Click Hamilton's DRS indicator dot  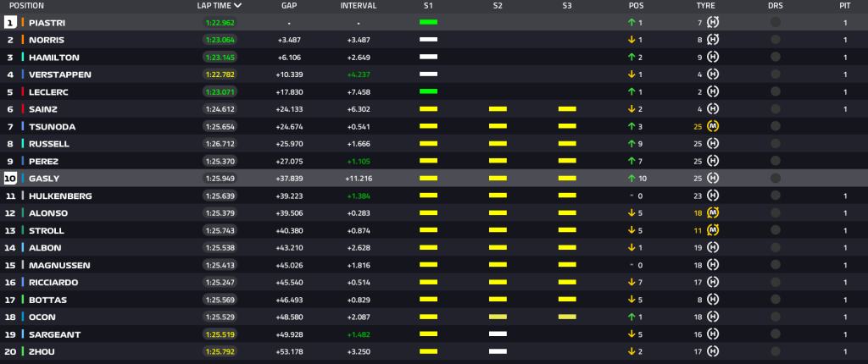(776, 57)
